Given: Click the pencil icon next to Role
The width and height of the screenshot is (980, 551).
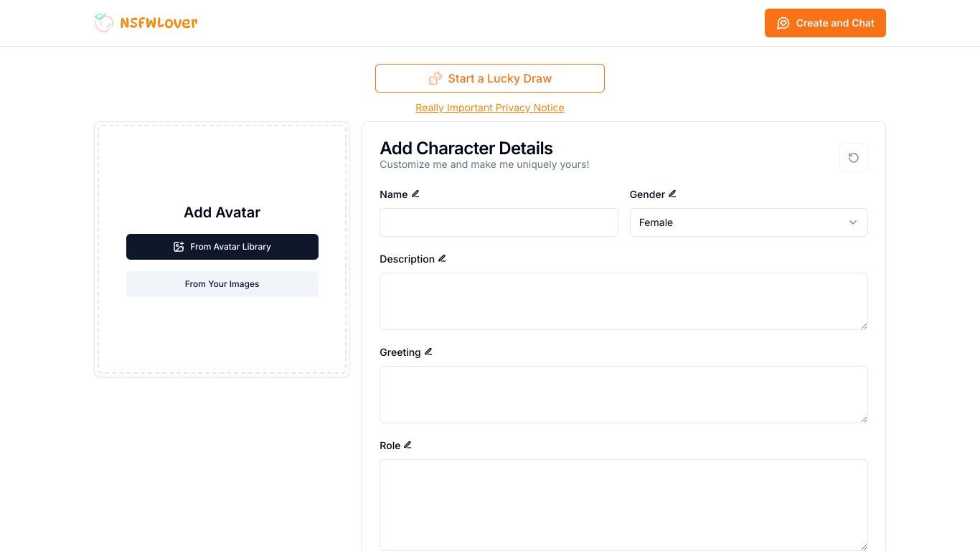Looking at the screenshot, I should [407, 445].
